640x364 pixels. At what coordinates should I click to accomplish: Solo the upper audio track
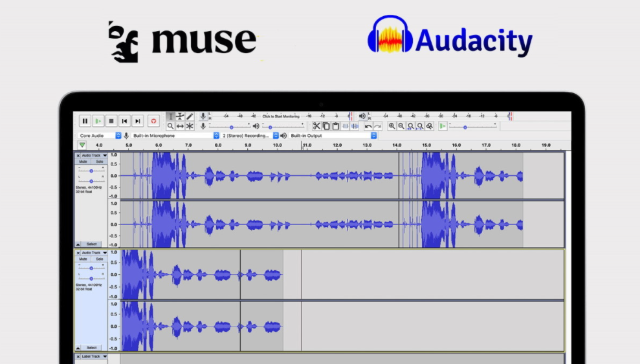[x=99, y=162]
